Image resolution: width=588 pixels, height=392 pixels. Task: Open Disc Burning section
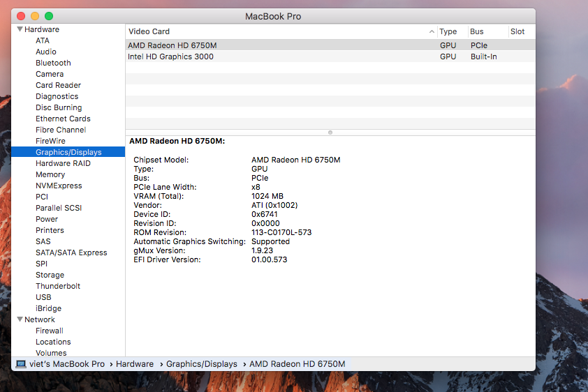[59, 107]
